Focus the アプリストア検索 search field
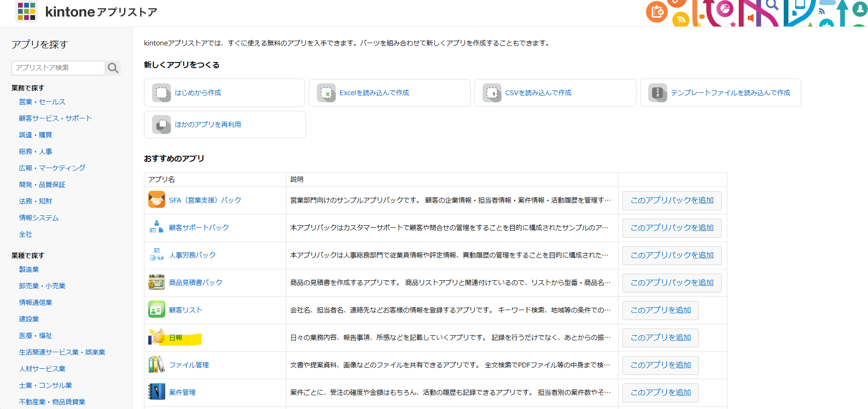 pyautogui.click(x=58, y=68)
